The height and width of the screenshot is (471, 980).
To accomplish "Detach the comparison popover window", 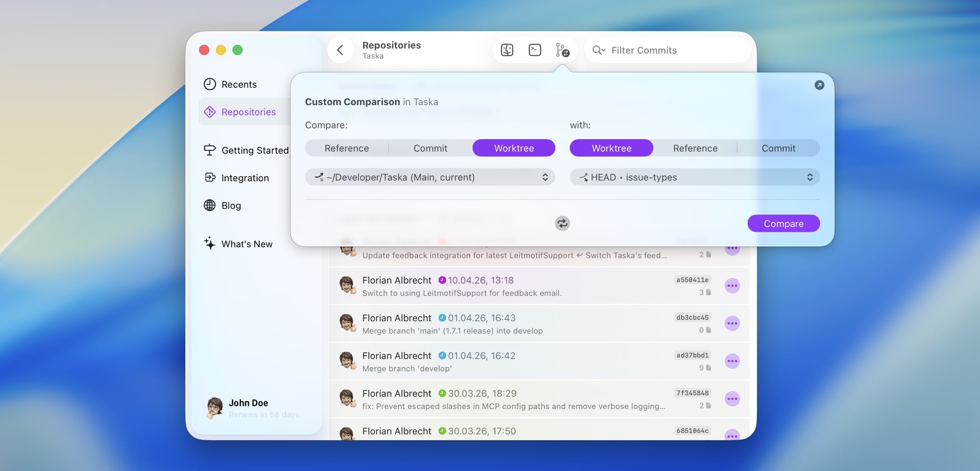I will [x=819, y=85].
